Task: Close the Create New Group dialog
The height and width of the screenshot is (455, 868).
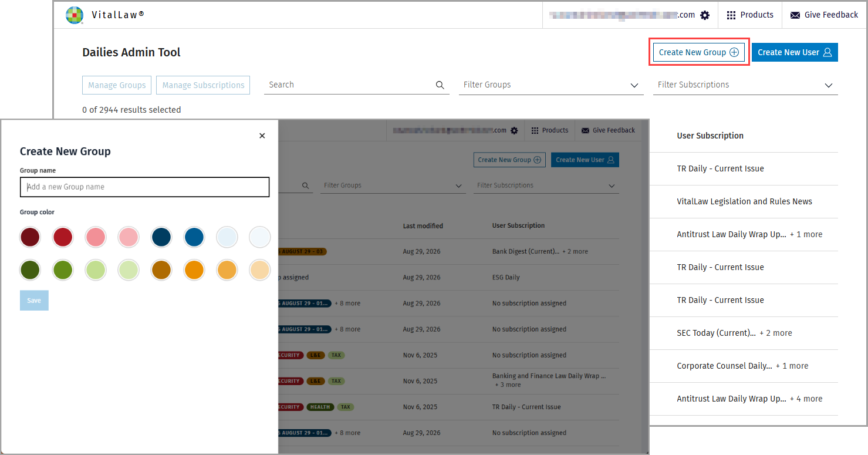Action: (262, 136)
